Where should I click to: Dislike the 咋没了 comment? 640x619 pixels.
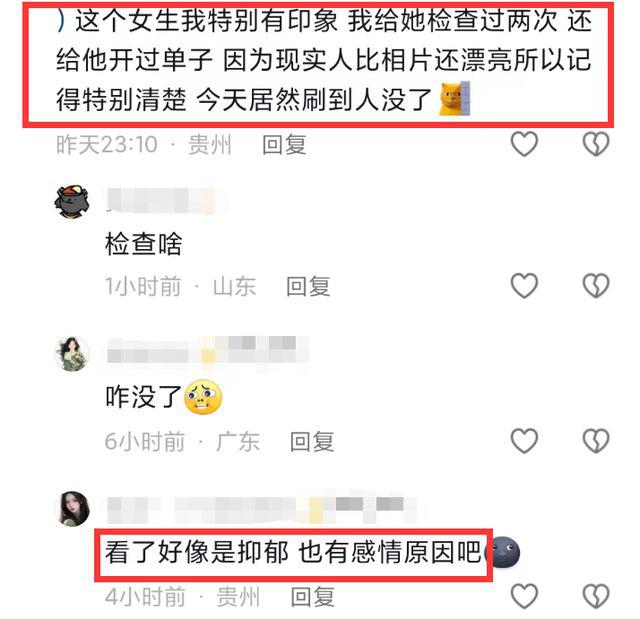pyautogui.click(x=596, y=441)
